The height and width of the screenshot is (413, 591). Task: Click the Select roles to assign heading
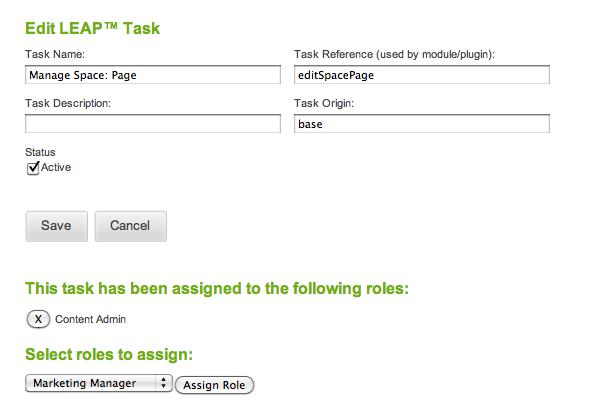pos(109,355)
